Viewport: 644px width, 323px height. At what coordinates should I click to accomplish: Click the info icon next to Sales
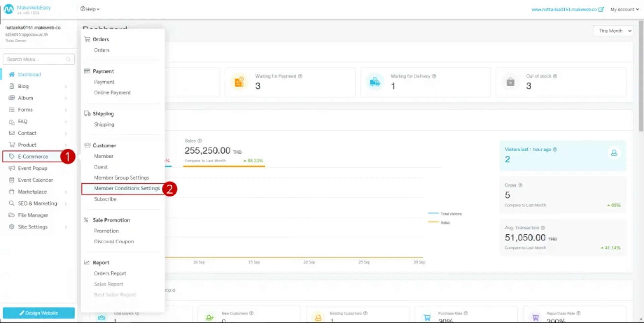200,141
